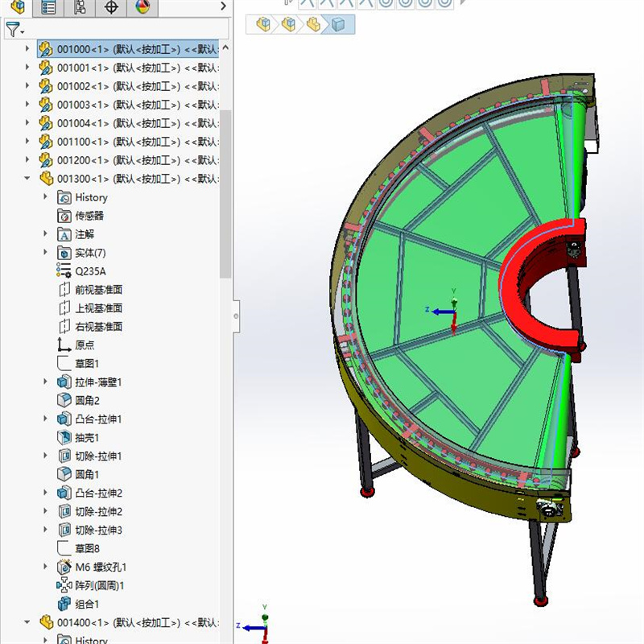
Task: Expand the History folder under 001300
Action: click(44, 197)
